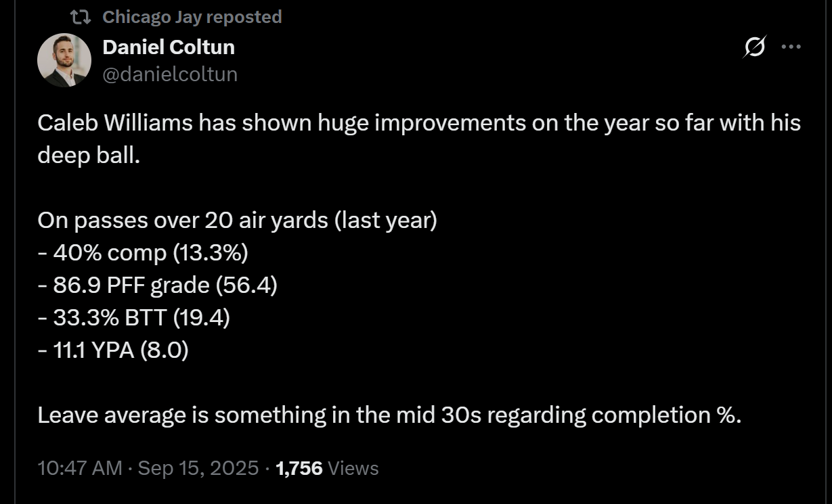Image resolution: width=832 pixels, height=504 pixels.
Task: Click the "33.3% BTT (19.4)" line
Action: tap(134, 318)
